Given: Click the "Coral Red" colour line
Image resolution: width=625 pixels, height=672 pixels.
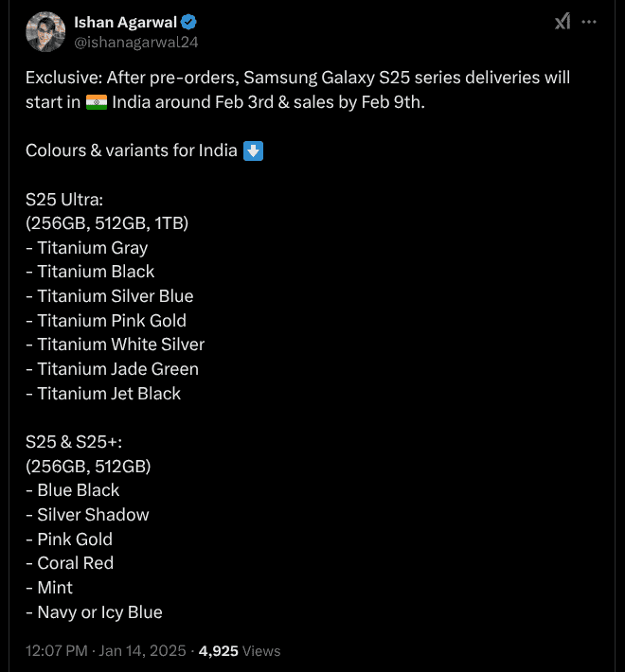Looking at the screenshot, I should (70, 563).
